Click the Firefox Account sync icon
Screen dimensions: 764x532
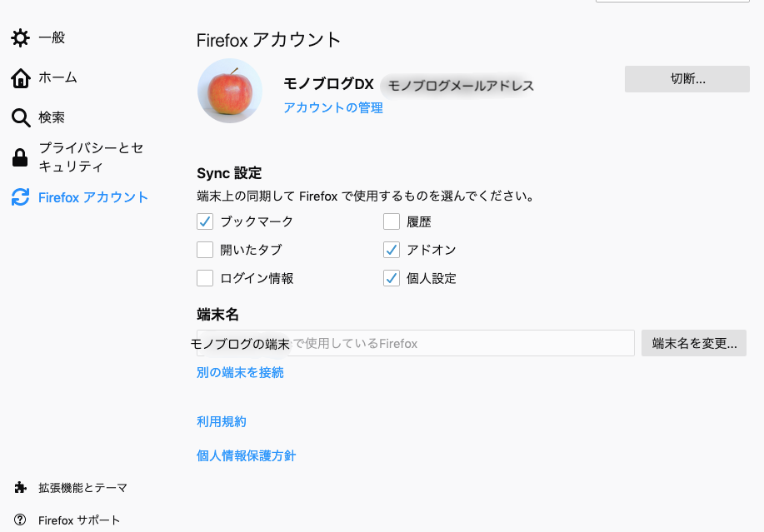point(20,197)
